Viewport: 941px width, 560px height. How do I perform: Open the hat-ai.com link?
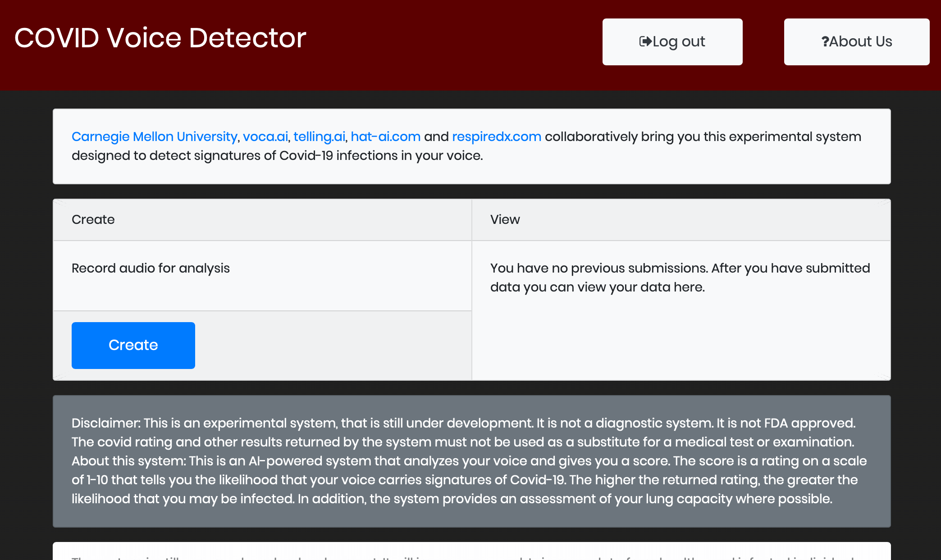tap(385, 137)
